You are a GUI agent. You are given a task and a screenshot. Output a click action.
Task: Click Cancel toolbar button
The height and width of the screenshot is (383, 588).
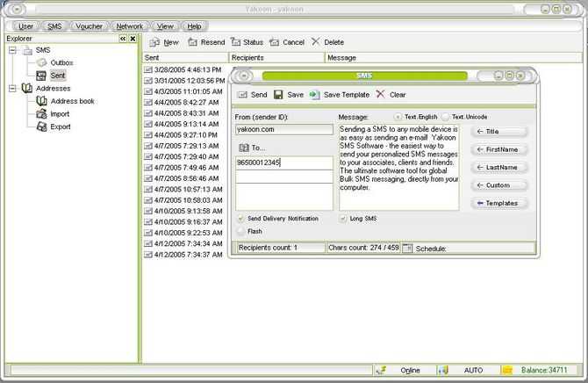coord(287,42)
